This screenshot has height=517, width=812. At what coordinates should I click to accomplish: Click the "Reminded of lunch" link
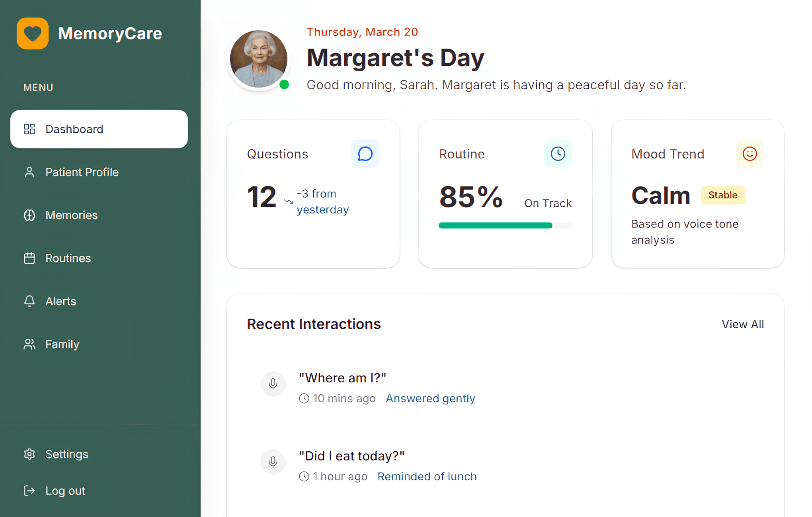pos(427,476)
